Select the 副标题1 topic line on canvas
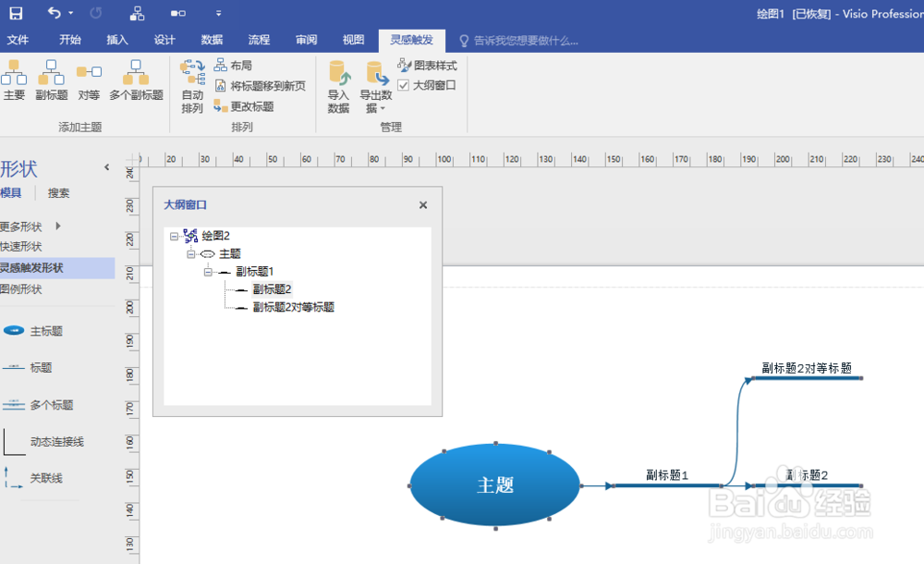The height and width of the screenshot is (564, 924). (666, 479)
